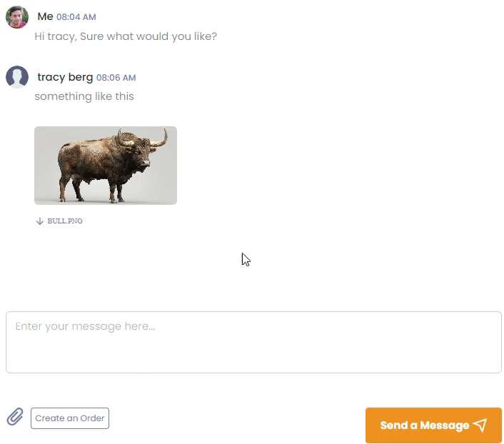Image resolution: width=504 pixels, height=444 pixels.
Task: Select the "something like this" message text
Action: (x=84, y=96)
